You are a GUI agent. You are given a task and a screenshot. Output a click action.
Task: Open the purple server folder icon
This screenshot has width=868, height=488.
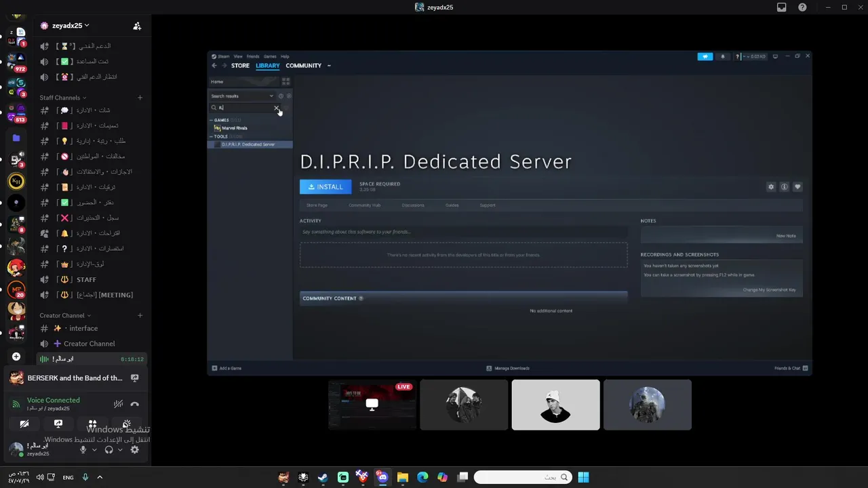tap(16, 138)
